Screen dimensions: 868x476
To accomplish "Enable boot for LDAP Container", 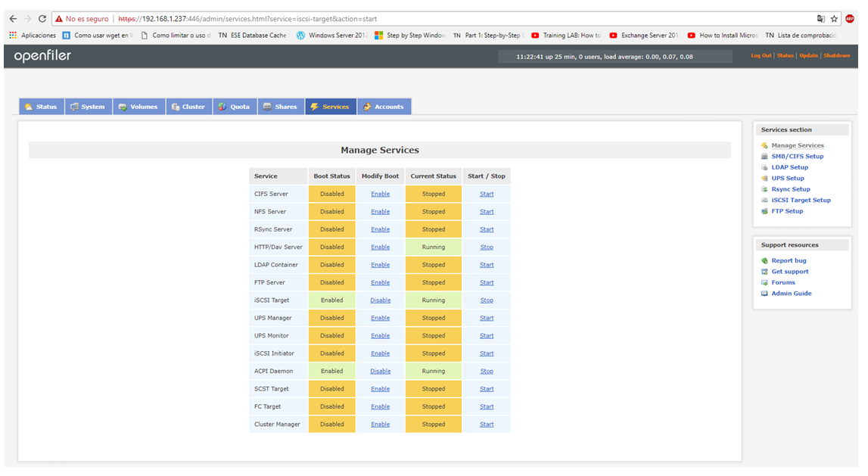I will [x=381, y=265].
